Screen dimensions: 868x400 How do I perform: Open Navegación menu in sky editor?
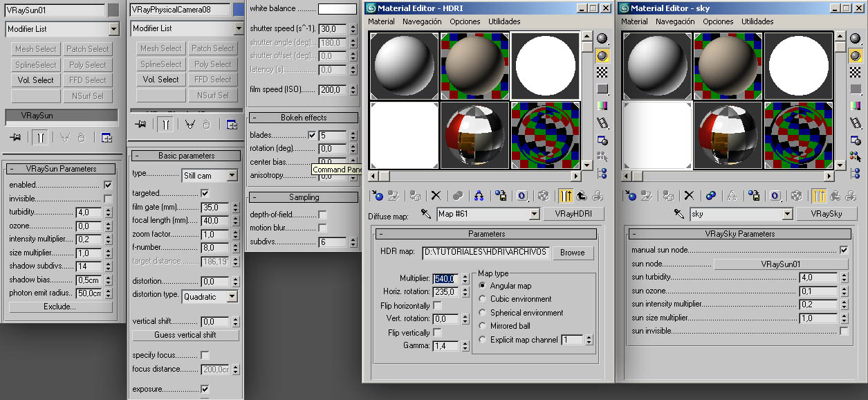pyautogui.click(x=674, y=21)
